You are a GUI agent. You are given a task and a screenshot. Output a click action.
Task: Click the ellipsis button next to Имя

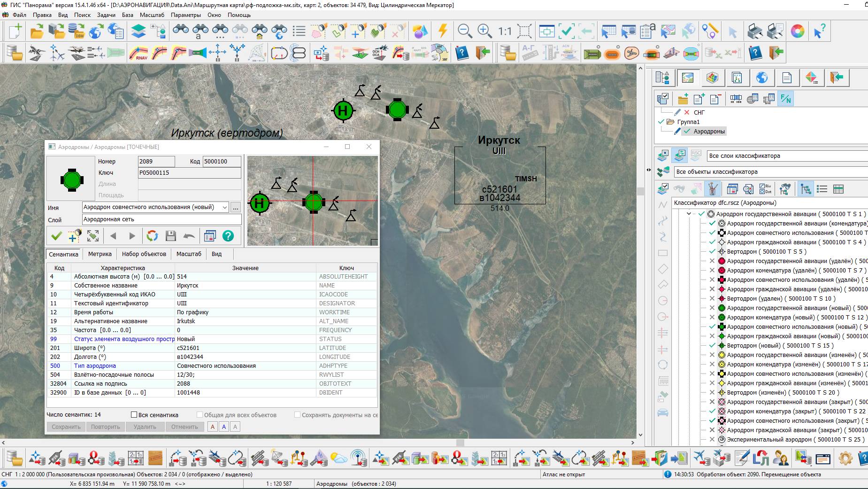click(x=236, y=207)
